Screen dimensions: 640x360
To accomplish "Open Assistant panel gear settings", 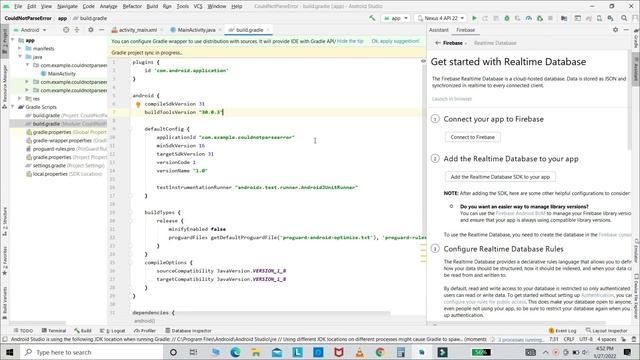I will 616,30.
